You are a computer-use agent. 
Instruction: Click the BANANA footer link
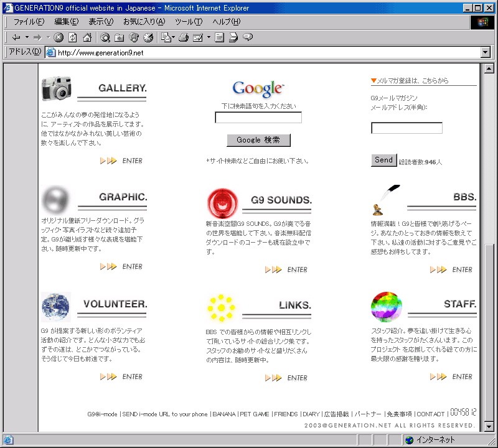(224, 414)
